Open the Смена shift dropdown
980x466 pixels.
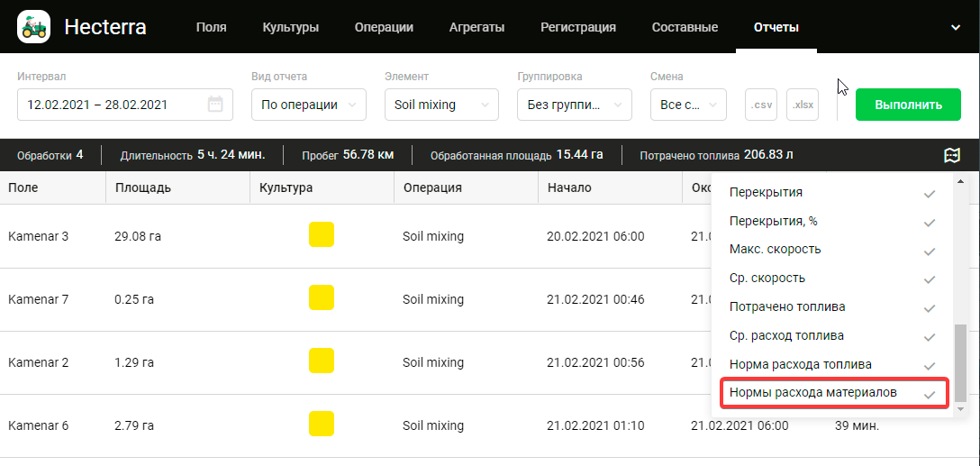[x=688, y=105]
